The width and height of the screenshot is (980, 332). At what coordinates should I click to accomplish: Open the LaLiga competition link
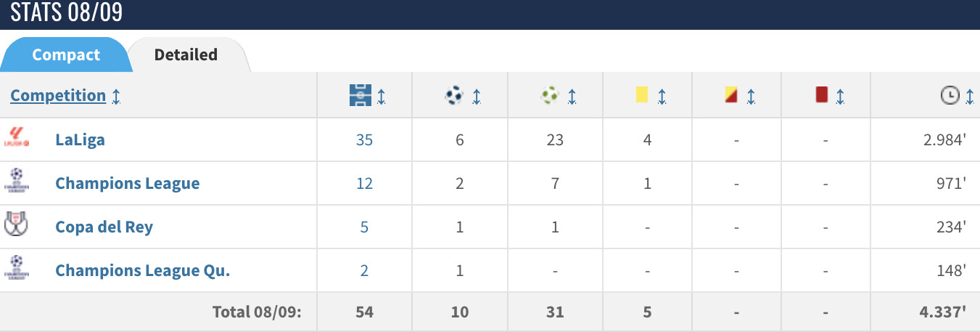pyautogui.click(x=80, y=139)
